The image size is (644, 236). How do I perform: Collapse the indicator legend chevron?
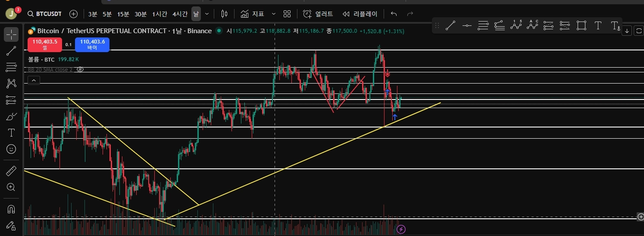point(34,80)
